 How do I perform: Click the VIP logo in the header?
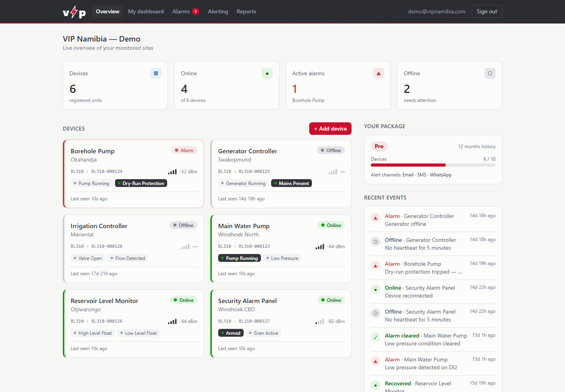pos(74,12)
